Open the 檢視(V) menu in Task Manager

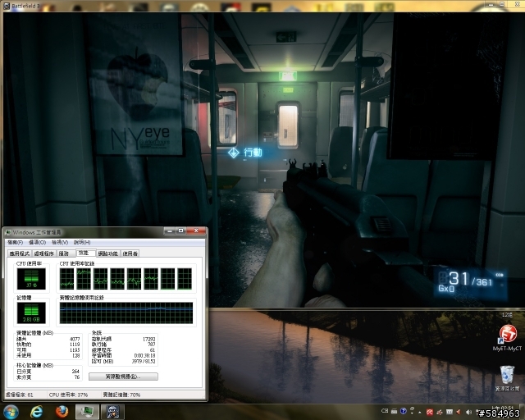pyautogui.click(x=60, y=242)
